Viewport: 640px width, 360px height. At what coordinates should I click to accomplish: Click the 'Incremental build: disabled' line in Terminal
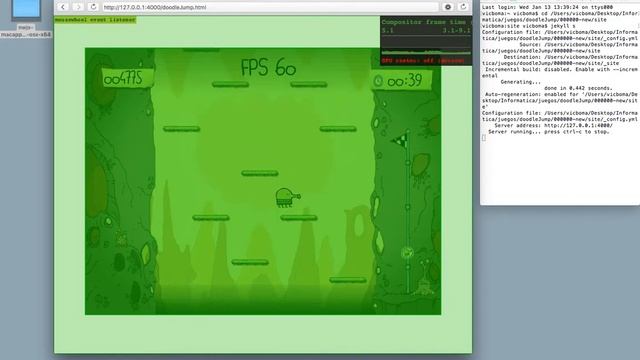pyautogui.click(x=560, y=73)
